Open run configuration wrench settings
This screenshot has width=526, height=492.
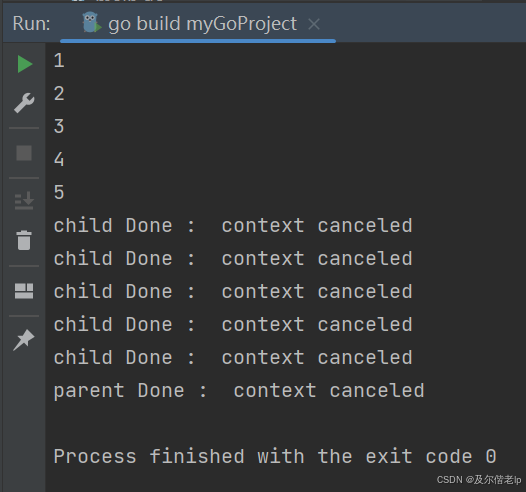[x=24, y=103]
